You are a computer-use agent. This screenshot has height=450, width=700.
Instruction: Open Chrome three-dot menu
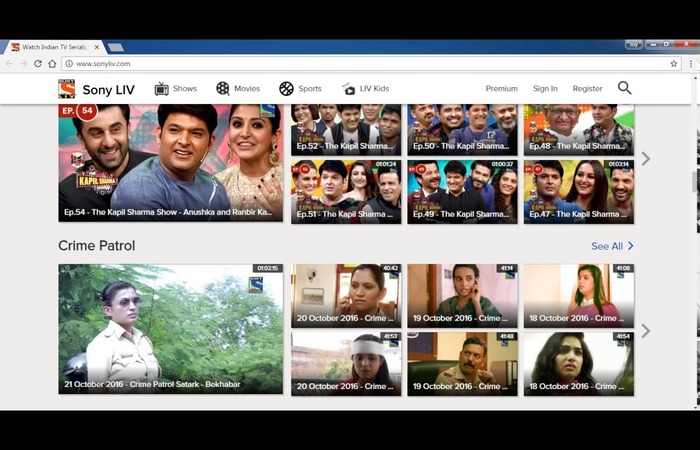(x=691, y=64)
